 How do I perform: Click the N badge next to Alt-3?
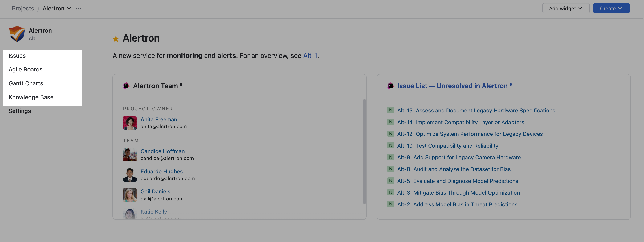[x=390, y=192]
